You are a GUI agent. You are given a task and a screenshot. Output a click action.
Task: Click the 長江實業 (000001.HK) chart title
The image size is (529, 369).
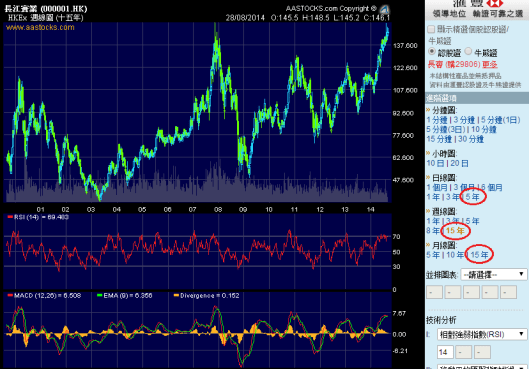click(46, 9)
